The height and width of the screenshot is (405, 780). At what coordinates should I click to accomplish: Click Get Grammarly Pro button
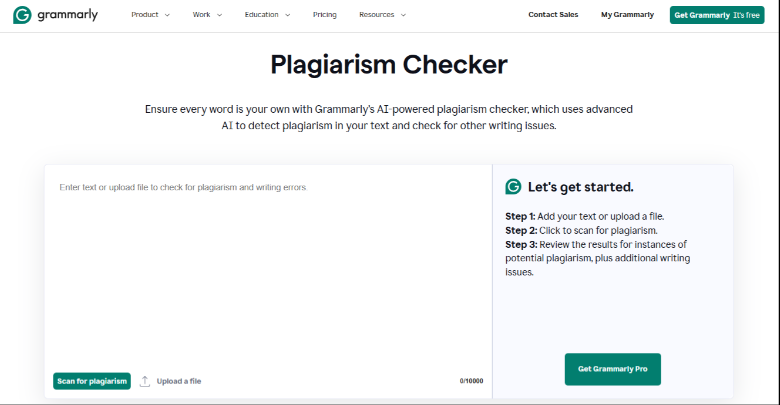click(613, 369)
